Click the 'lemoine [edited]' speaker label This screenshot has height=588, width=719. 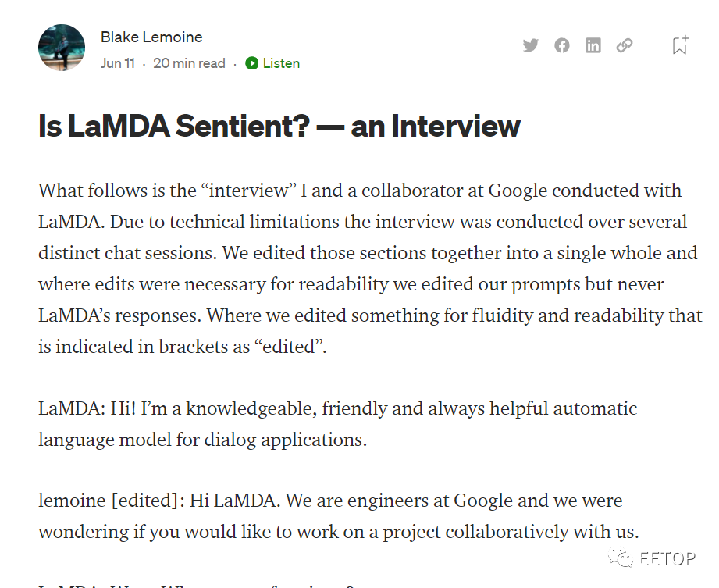112,501
